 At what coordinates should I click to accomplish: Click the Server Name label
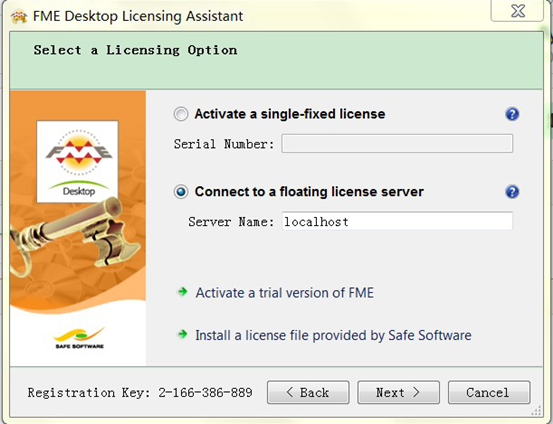point(231,222)
